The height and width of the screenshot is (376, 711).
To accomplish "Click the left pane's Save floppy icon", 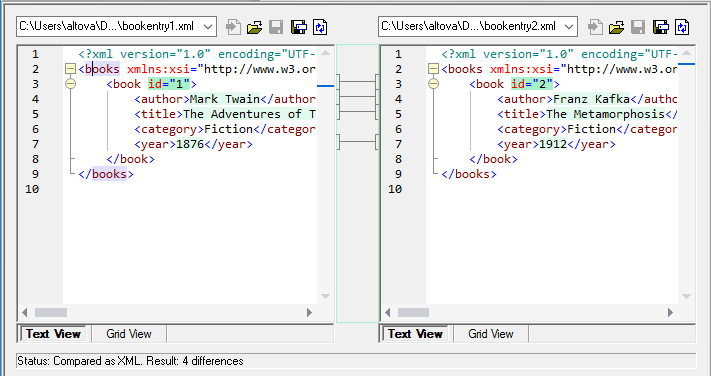I will point(276,27).
